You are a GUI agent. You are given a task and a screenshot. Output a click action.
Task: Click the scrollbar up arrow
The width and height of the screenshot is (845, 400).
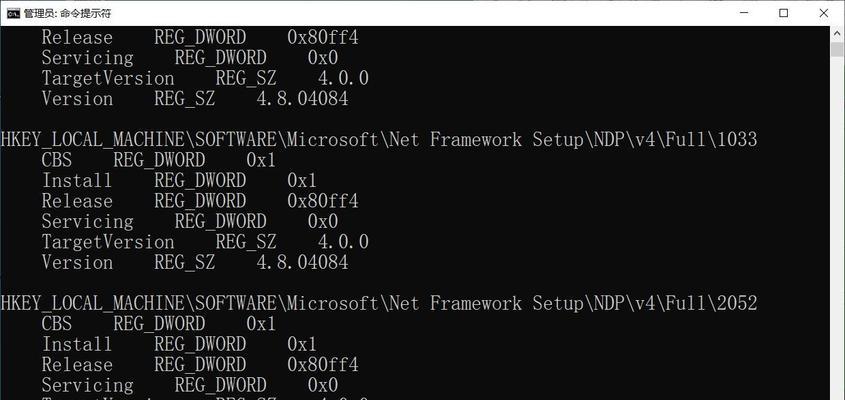click(837, 33)
